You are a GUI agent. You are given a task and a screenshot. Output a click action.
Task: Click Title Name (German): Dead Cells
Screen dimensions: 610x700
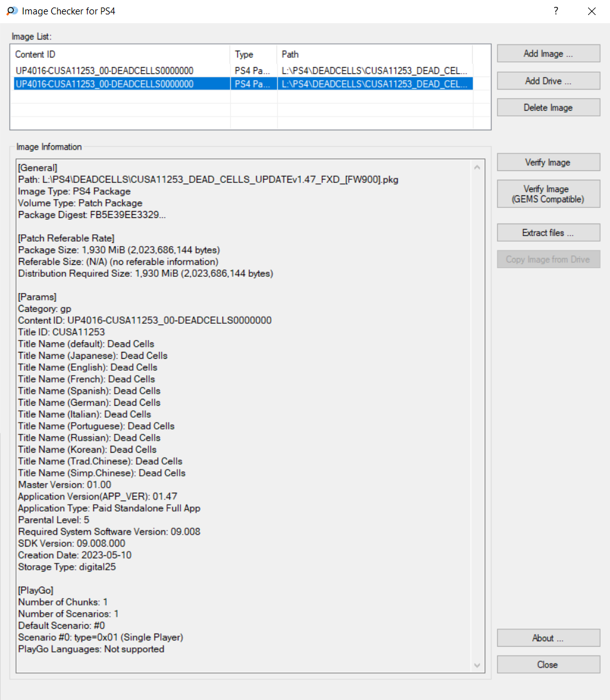[89, 402]
